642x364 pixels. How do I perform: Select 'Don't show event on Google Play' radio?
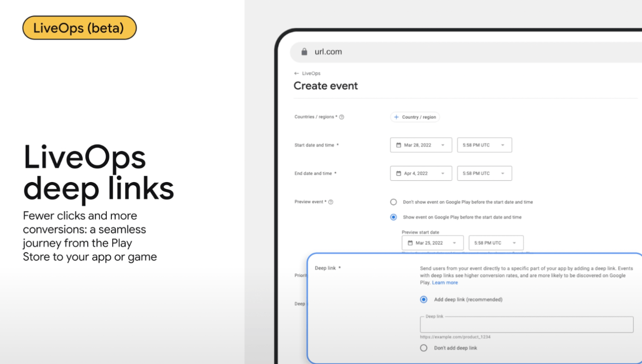[393, 202]
